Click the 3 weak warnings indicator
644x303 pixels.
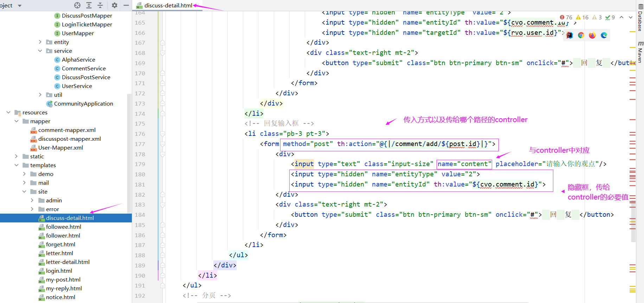coord(597,17)
